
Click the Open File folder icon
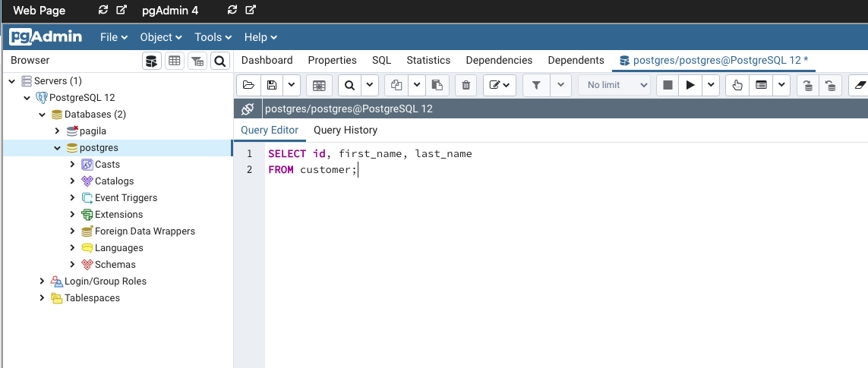pos(248,85)
